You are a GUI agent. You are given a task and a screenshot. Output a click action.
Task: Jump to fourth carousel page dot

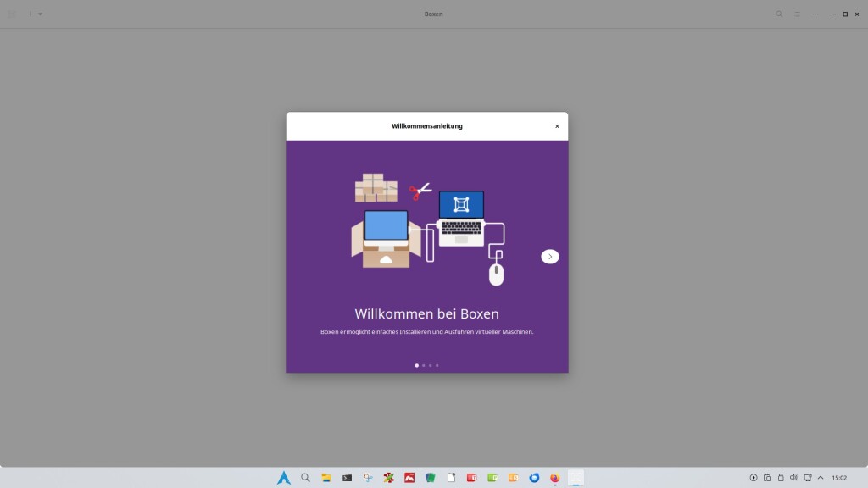point(437,365)
